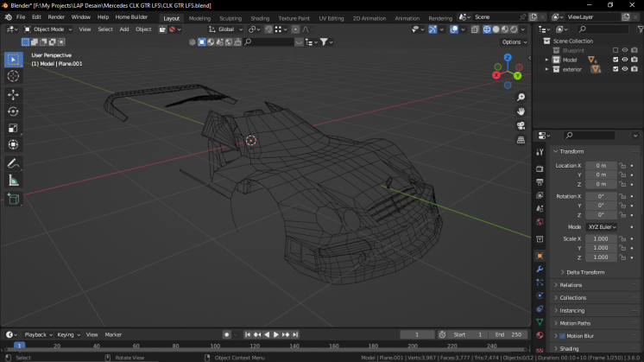
Task: Open the Object Mode dropdown
Action: [x=47, y=29]
